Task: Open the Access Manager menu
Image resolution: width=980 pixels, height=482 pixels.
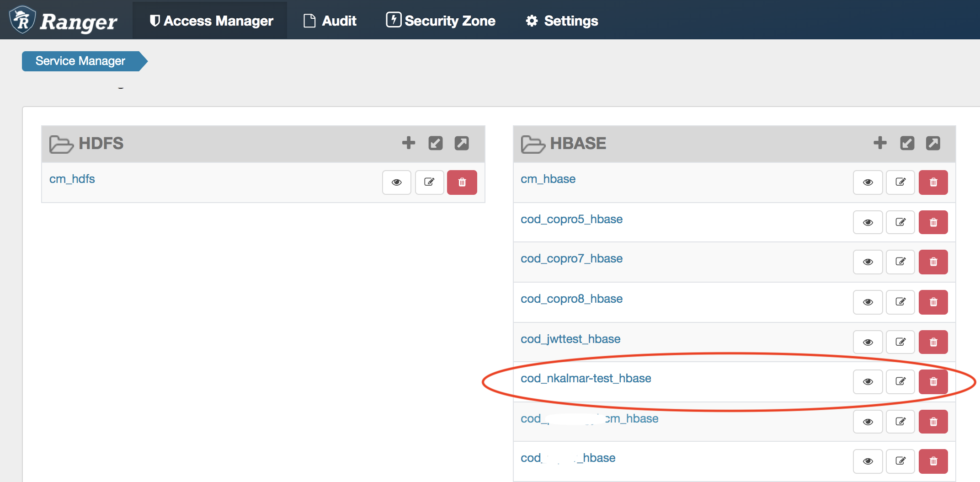Action: (211, 21)
